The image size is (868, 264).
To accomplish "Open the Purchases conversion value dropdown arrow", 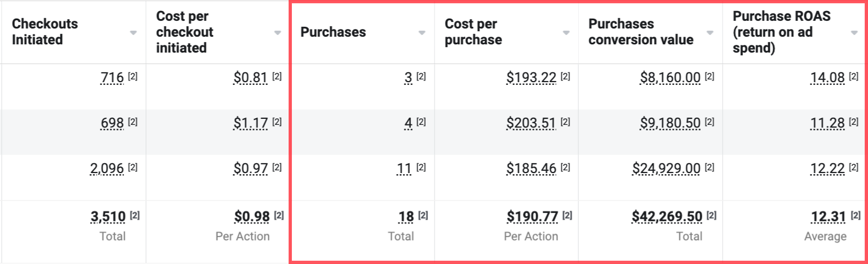I will coord(710,33).
